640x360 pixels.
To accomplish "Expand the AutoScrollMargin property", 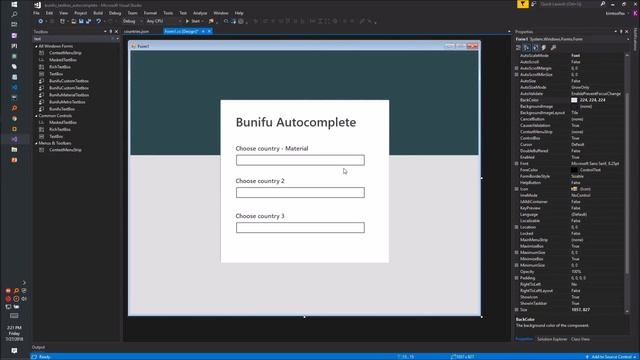I will 517,68.
